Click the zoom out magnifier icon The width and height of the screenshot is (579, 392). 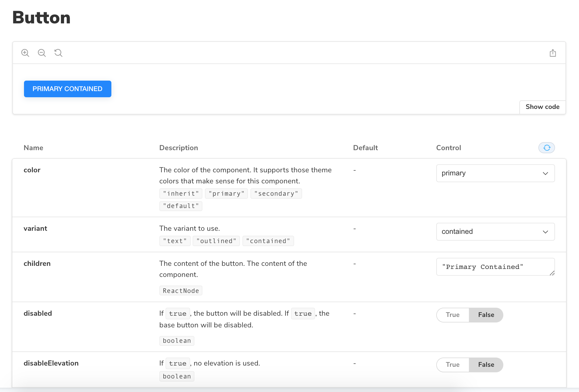[42, 53]
